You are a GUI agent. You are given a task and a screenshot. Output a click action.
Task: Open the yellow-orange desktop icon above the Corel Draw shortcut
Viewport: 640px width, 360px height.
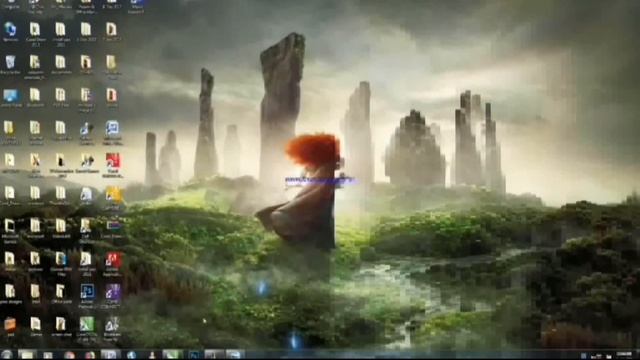point(113,195)
